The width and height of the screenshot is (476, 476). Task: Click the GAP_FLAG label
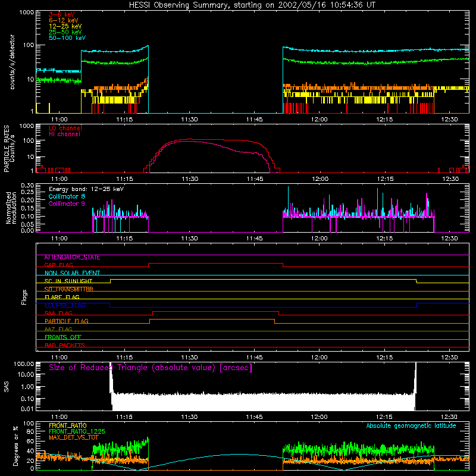(58, 265)
